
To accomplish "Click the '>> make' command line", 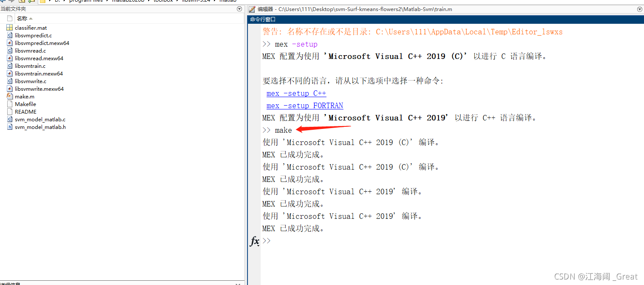I will point(277,130).
